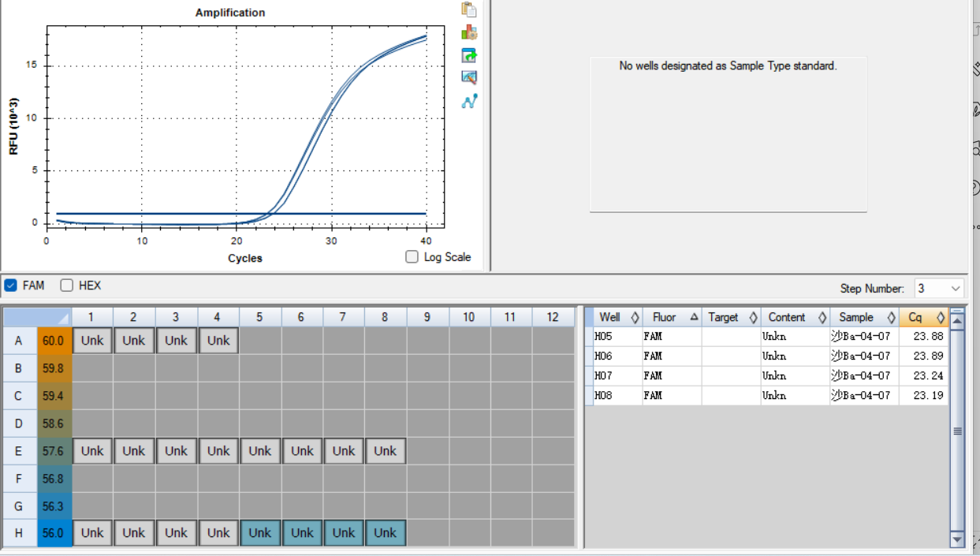Click the Cq value 23.24
Screen dimensions: 980x556
click(x=929, y=375)
